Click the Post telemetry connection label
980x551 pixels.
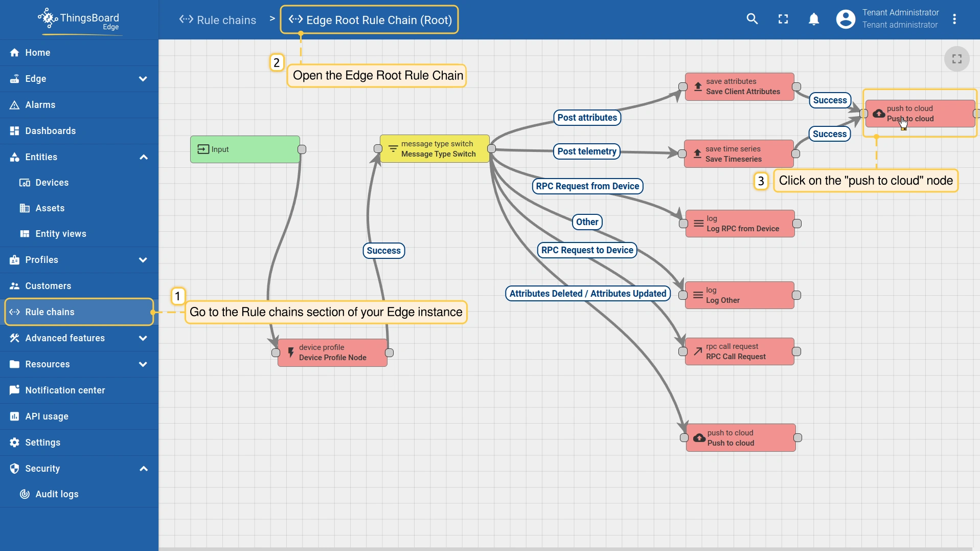tap(586, 151)
